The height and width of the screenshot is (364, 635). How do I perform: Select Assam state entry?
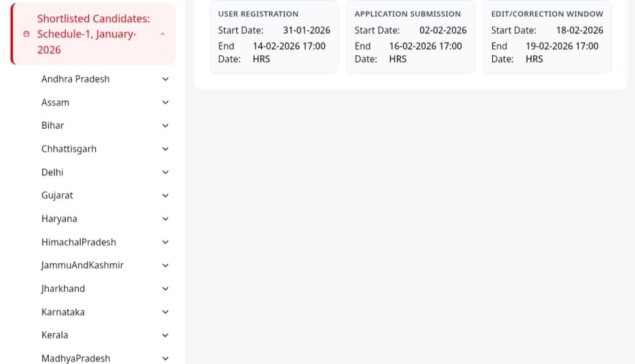tap(55, 102)
